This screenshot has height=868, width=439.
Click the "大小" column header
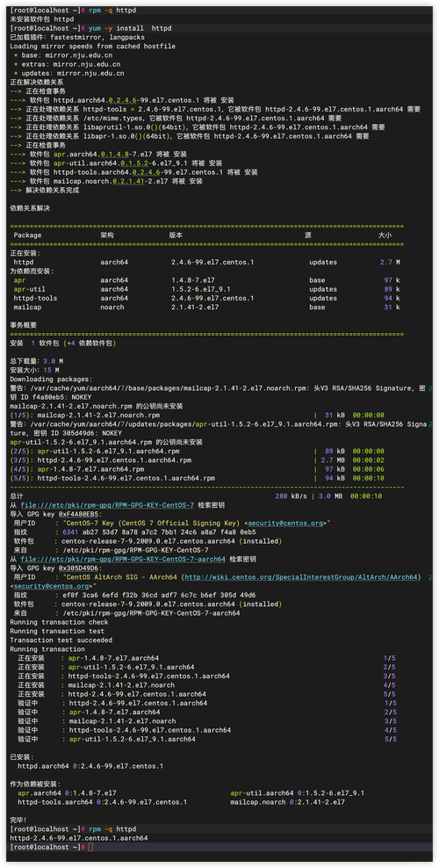click(x=385, y=235)
